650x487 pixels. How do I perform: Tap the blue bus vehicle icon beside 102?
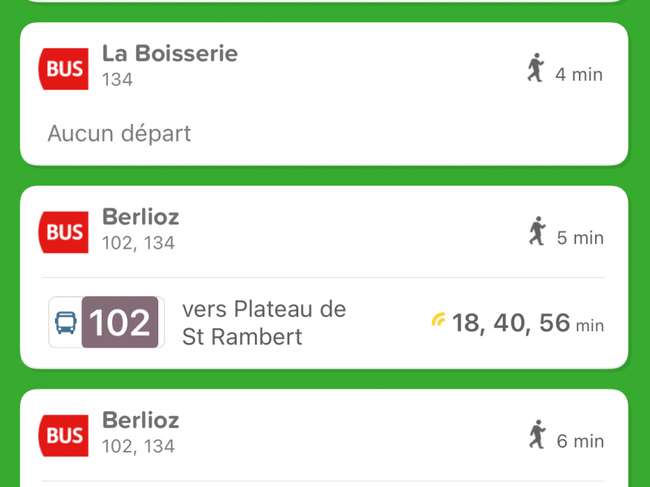(66, 322)
